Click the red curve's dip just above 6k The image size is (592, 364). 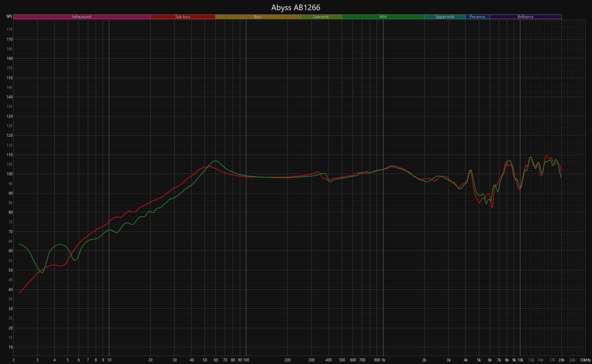tap(492, 207)
